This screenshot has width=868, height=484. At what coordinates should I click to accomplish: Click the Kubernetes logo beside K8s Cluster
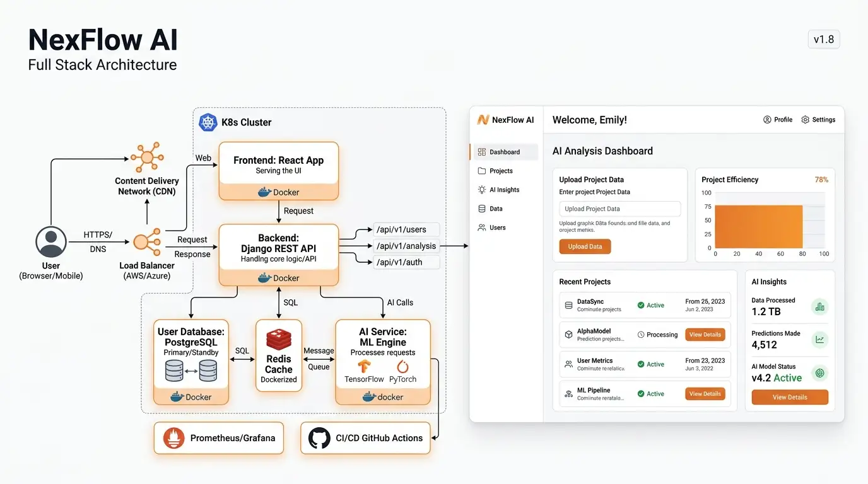(x=208, y=122)
